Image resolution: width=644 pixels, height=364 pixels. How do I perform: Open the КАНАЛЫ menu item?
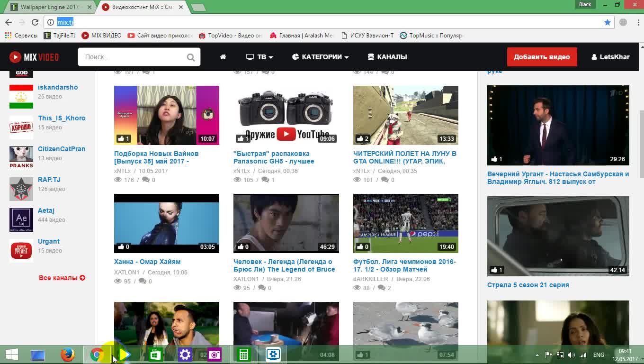tap(387, 57)
